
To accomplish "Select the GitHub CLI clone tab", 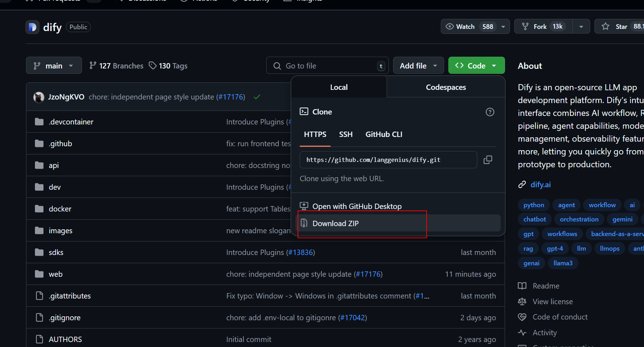I will 384,134.
